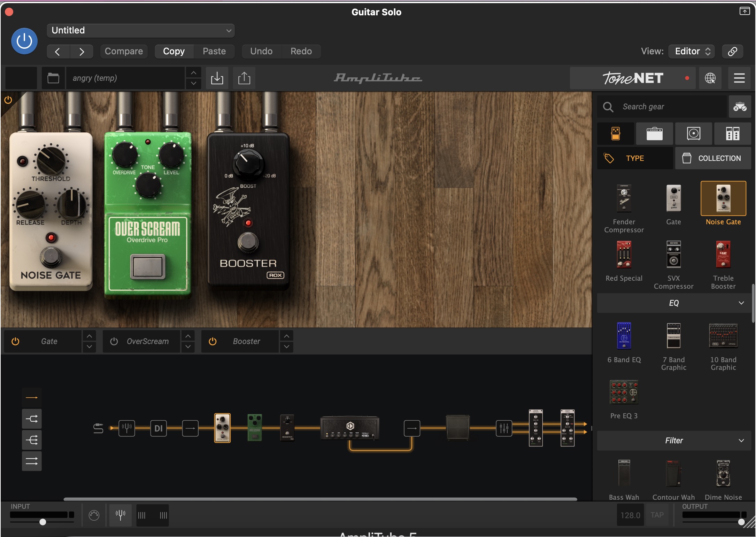Click the Redo button
This screenshot has height=537, width=756.
(x=301, y=51)
